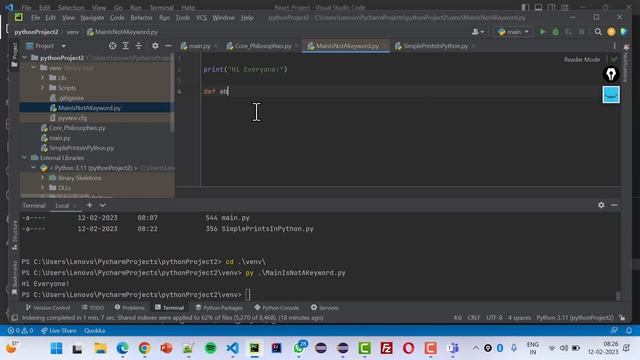Open the Services tool window
640x360 pixels.
pyautogui.click(x=324, y=308)
